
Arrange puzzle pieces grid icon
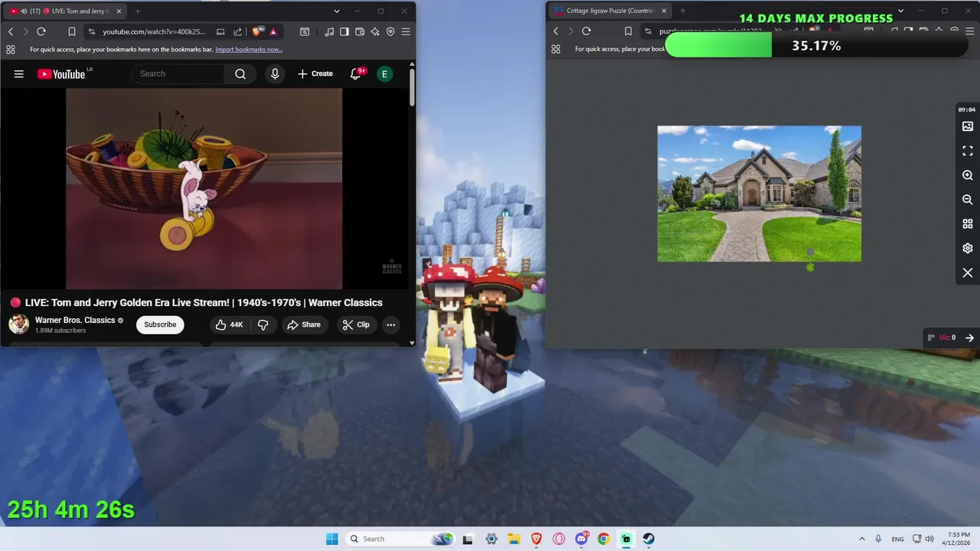tap(968, 224)
